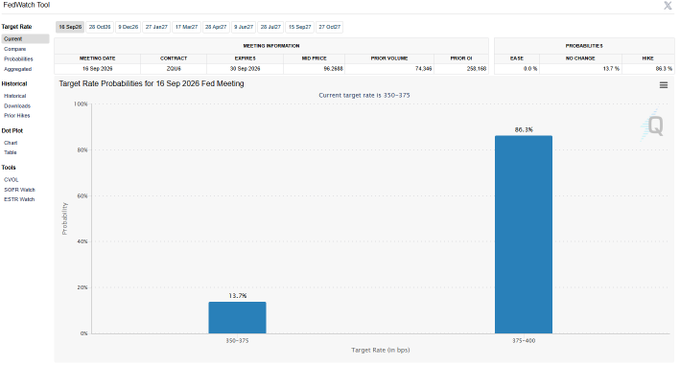Click the 86.3% bar for 375-400
Screen dimensions: 680x365
pyautogui.click(x=523, y=235)
